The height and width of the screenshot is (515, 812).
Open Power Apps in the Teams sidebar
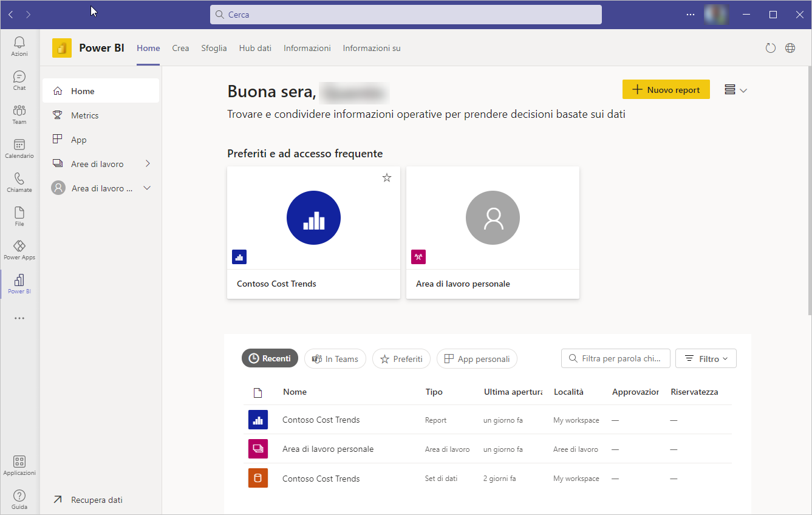[x=19, y=250]
